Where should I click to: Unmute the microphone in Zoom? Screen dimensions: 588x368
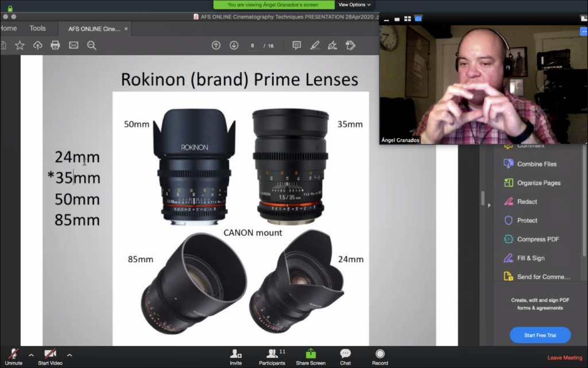pyautogui.click(x=14, y=357)
